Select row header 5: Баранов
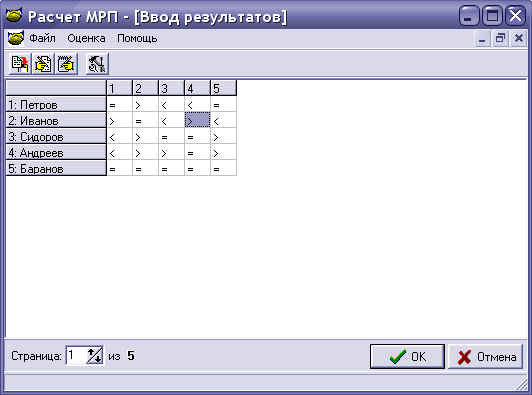The width and height of the screenshot is (532, 395). pyautogui.click(x=56, y=168)
